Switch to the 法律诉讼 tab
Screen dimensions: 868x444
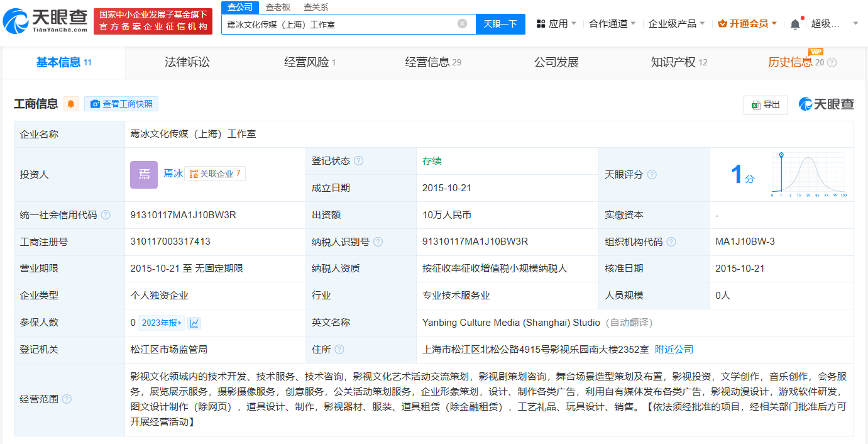pos(187,62)
